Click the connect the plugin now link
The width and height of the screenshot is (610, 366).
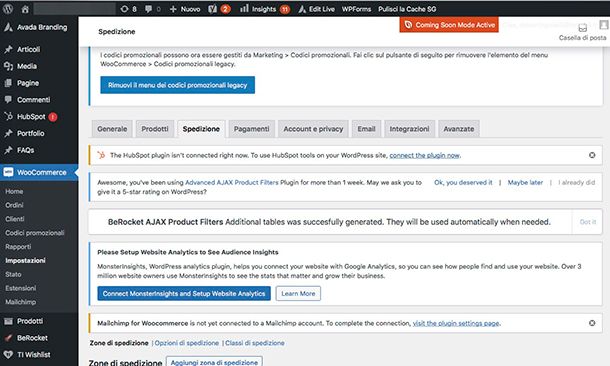point(424,155)
